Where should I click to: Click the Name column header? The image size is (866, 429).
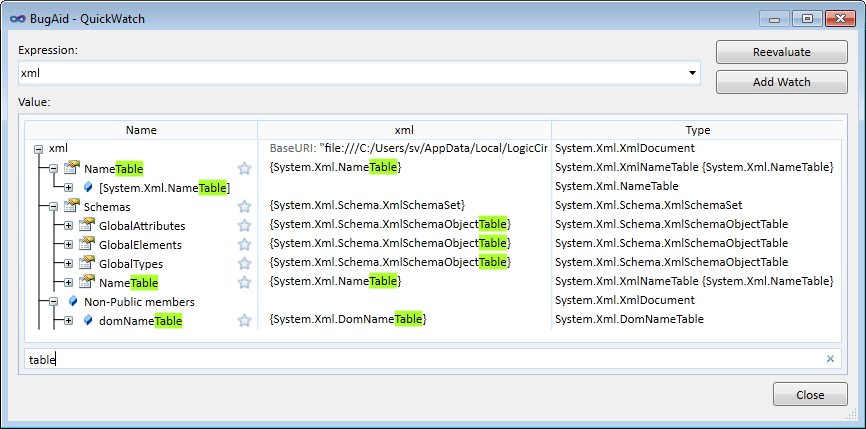click(x=141, y=130)
